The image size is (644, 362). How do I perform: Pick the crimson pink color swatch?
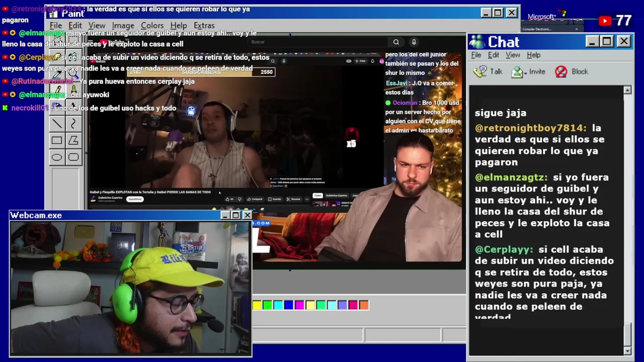pyautogui.click(x=353, y=305)
